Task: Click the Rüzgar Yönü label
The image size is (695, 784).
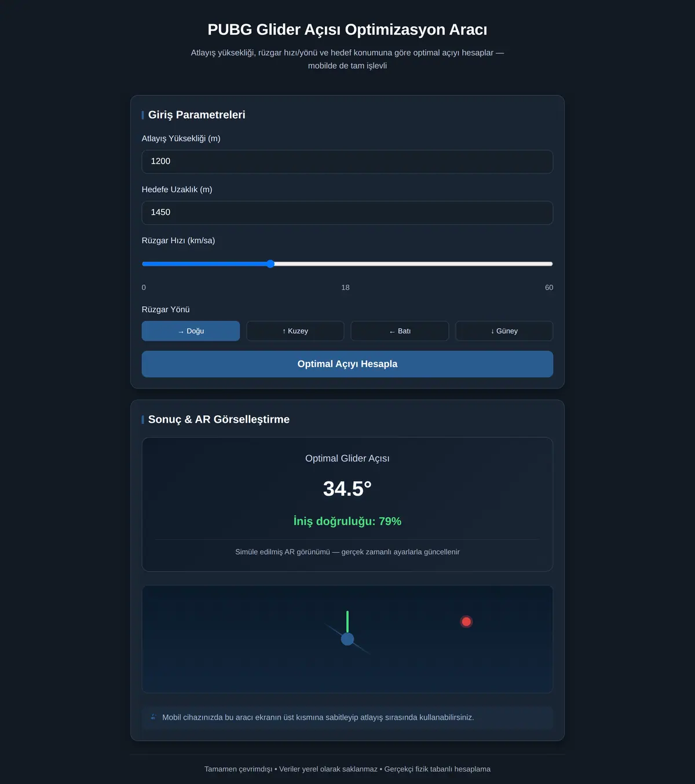Action: (166, 310)
